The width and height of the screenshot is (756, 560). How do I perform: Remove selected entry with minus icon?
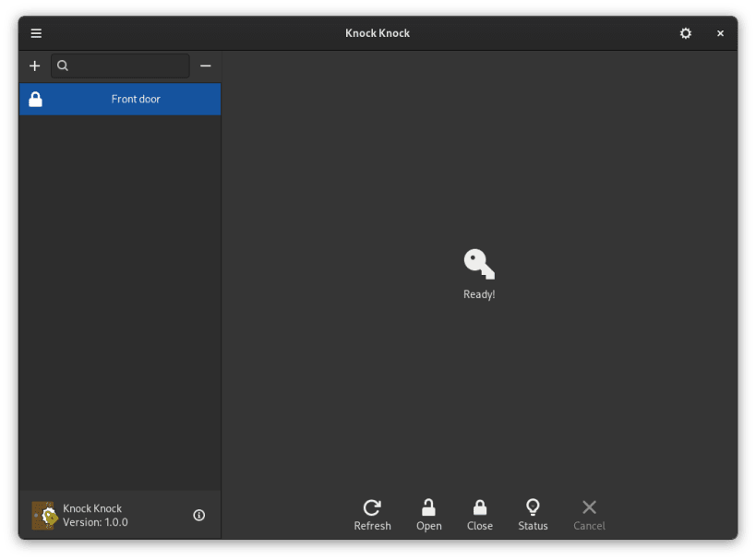pos(206,66)
